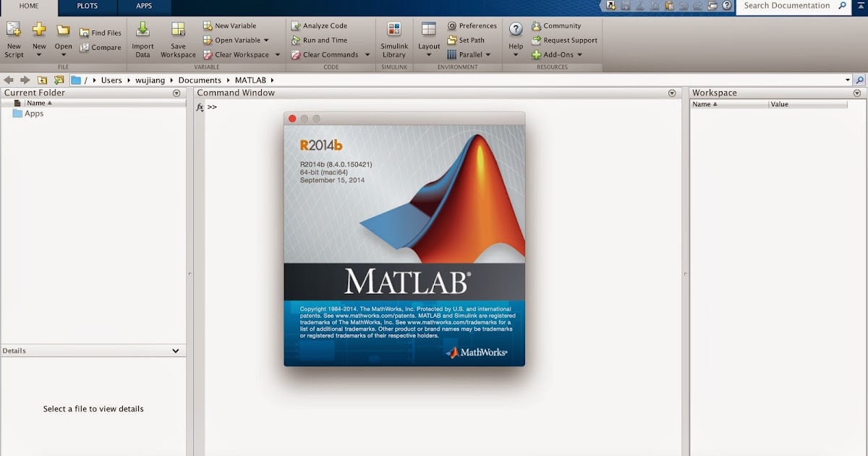868x456 pixels.
Task: Click paste icon in quick access toolbar
Action: (669, 6)
